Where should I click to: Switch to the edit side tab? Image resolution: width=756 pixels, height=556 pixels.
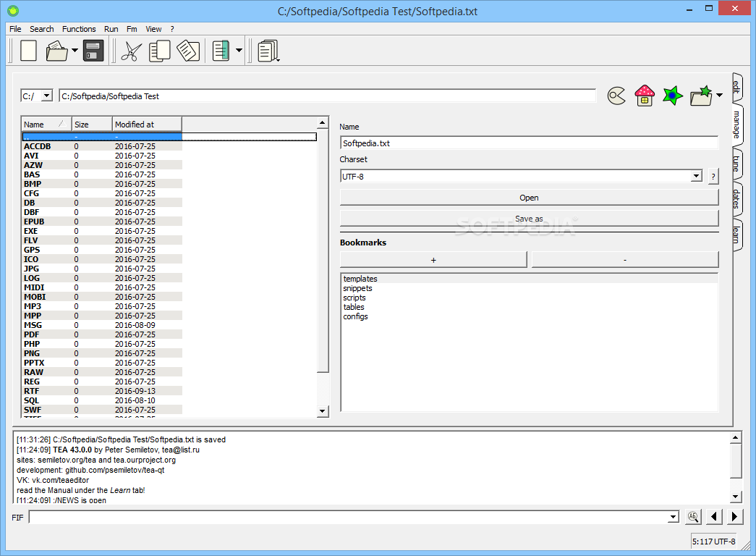[737, 87]
